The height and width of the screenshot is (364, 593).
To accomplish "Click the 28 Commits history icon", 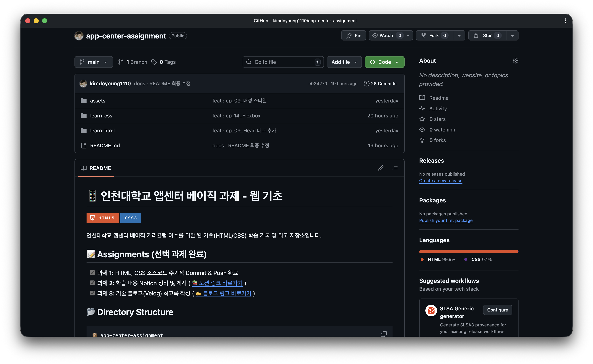I will point(366,84).
